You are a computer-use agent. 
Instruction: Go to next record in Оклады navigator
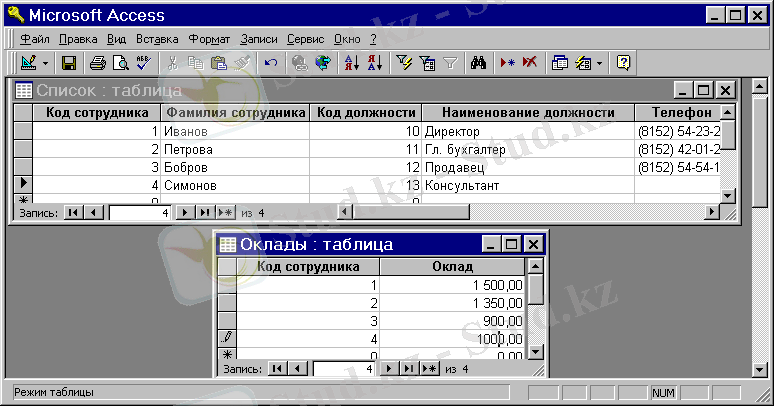coord(389,368)
